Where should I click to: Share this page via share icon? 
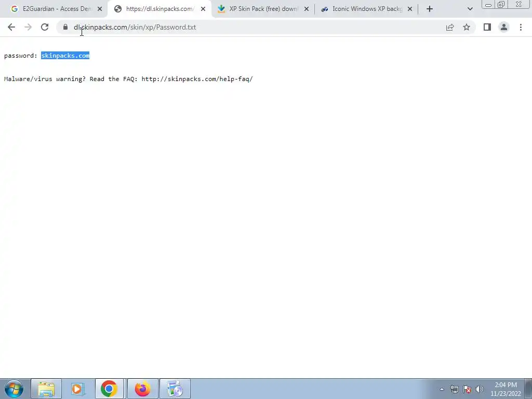[450, 27]
